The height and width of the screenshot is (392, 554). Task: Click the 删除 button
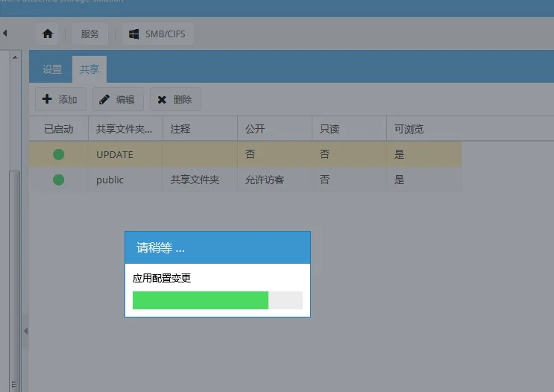pyautogui.click(x=176, y=99)
